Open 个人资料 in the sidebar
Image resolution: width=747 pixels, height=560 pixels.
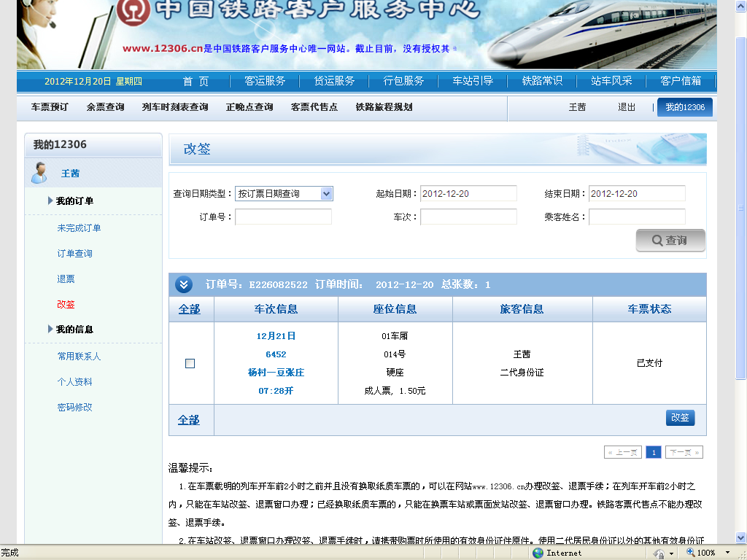click(x=75, y=382)
